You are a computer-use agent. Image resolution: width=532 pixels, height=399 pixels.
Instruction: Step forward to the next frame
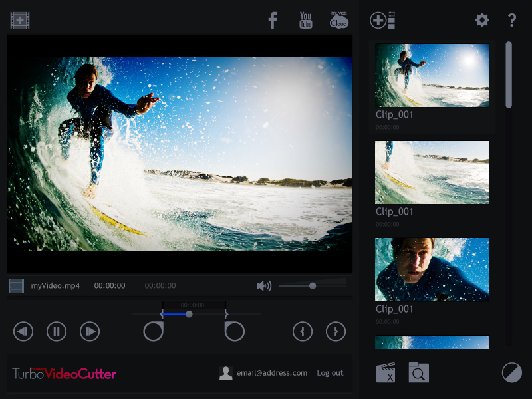coord(90,331)
